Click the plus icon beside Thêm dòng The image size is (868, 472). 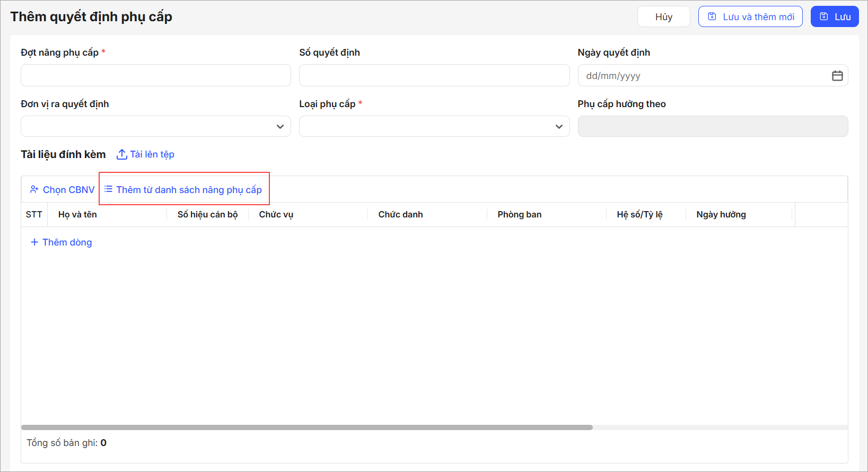34,242
